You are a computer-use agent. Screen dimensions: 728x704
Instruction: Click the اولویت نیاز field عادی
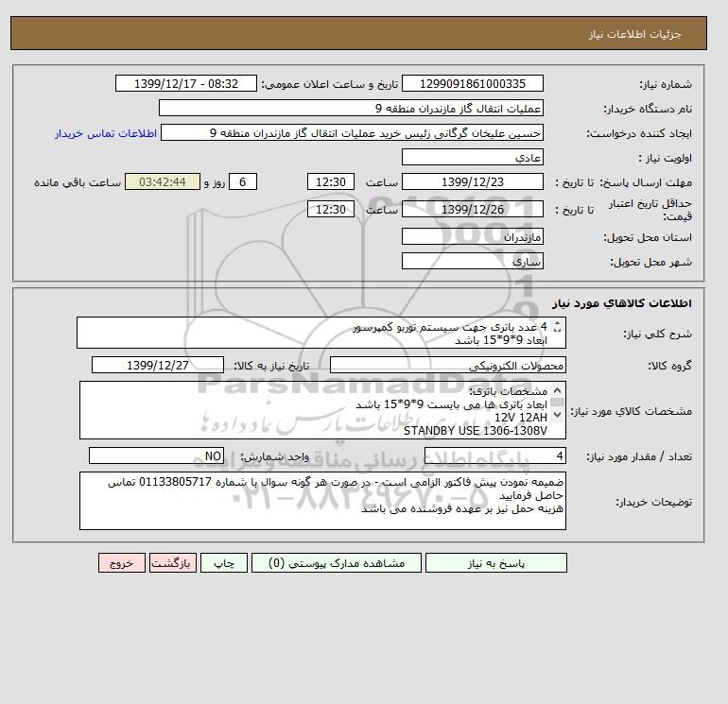tap(472, 157)
